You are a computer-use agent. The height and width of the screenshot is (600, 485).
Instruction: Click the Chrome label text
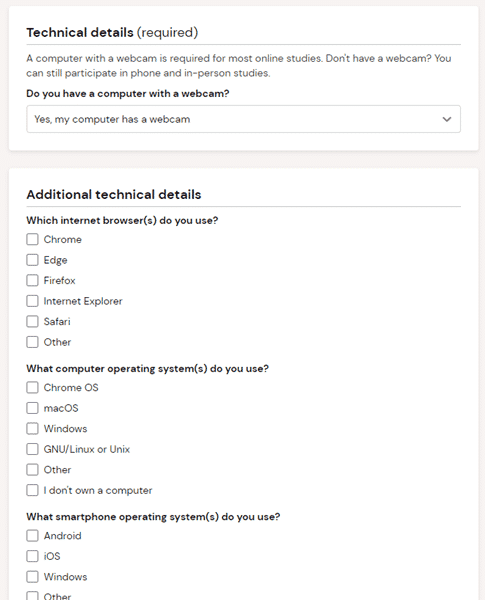tap(62, 240)
